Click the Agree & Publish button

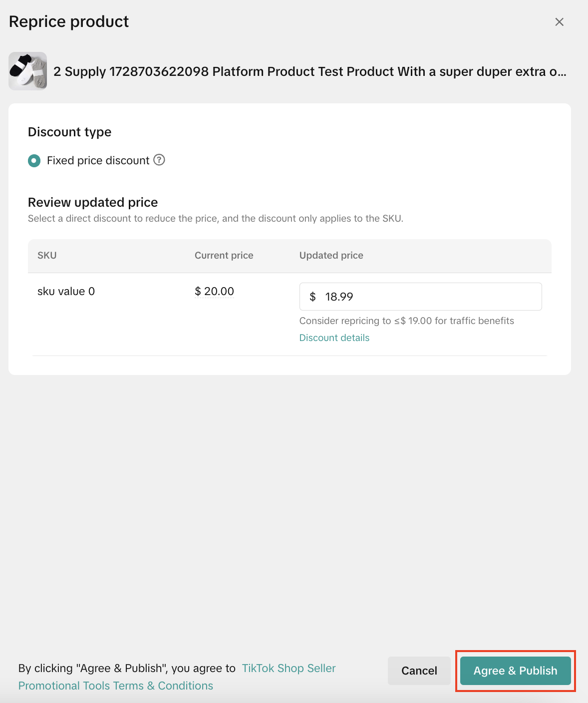tap(515, 671)
